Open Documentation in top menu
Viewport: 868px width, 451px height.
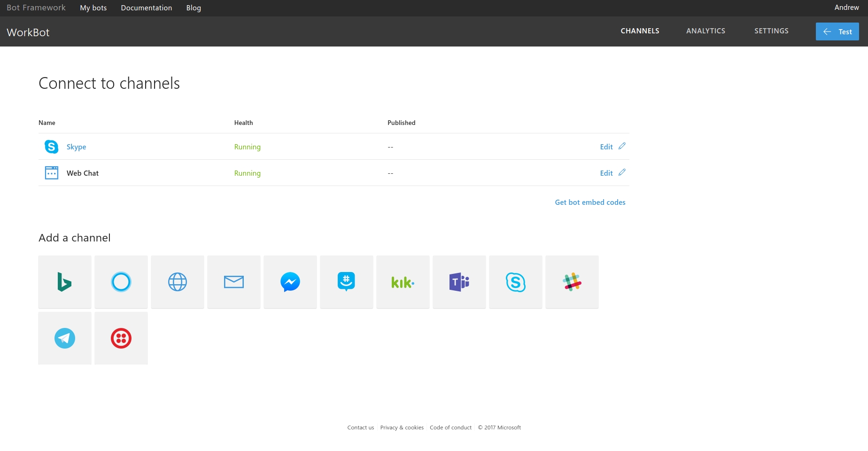tap(147, 8)
